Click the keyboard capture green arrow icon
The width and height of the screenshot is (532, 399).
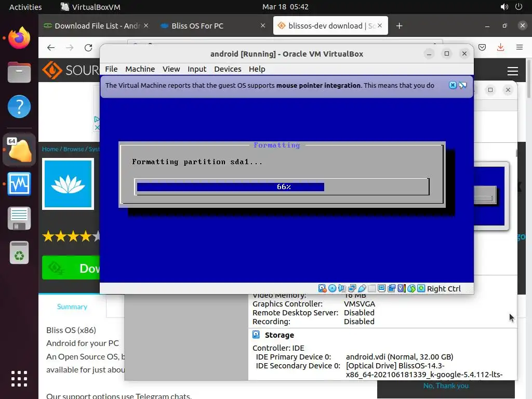point(421,288)
